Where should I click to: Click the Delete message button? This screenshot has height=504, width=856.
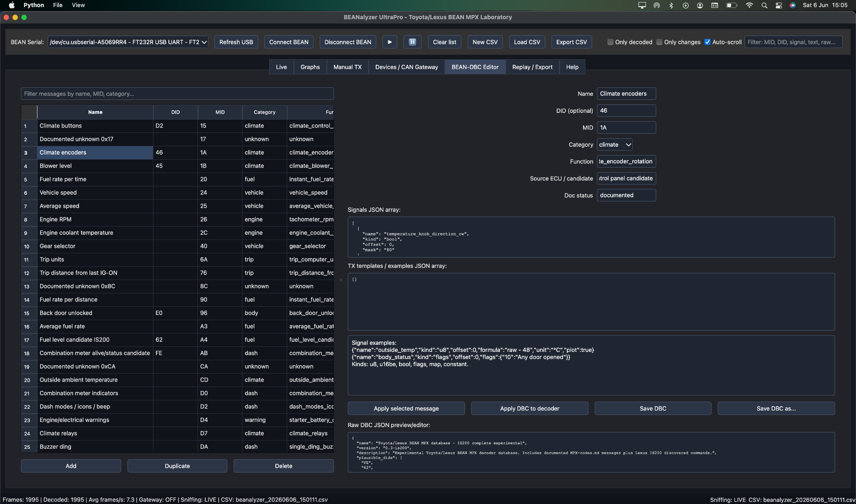283,466
